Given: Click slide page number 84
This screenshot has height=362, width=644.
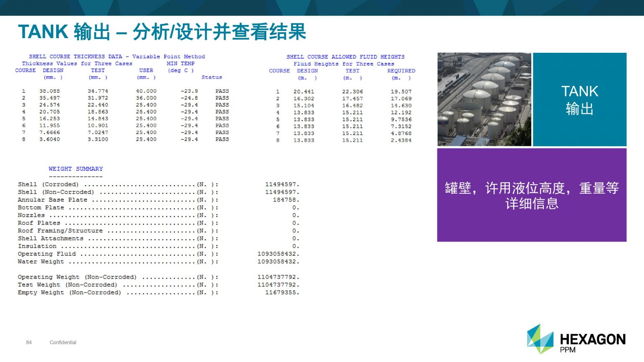Looking at the screenshot, I should tap(29, 342).
